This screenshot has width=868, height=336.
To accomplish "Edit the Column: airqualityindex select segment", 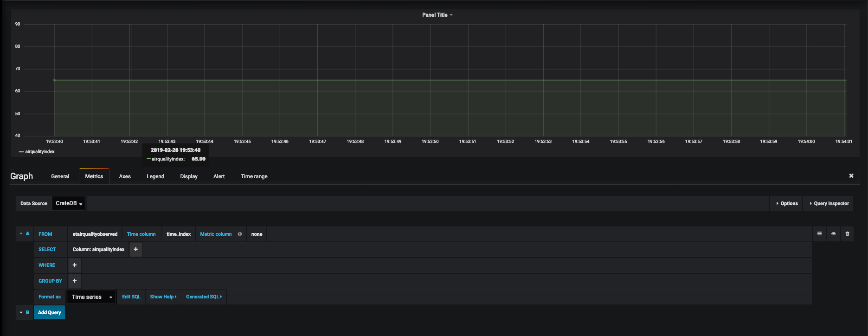I will [98, 250].
